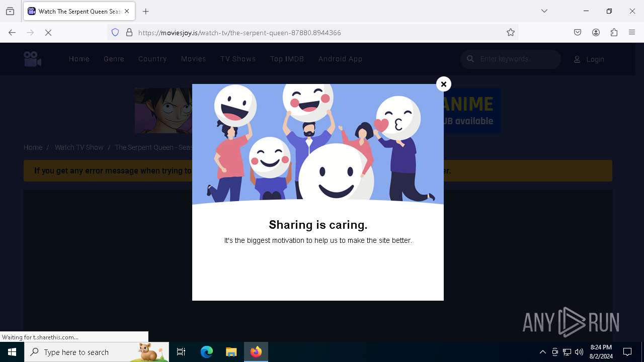Open the Top IMDB page
The width and height of the screenshot is (644, 362).
(287, 59)
